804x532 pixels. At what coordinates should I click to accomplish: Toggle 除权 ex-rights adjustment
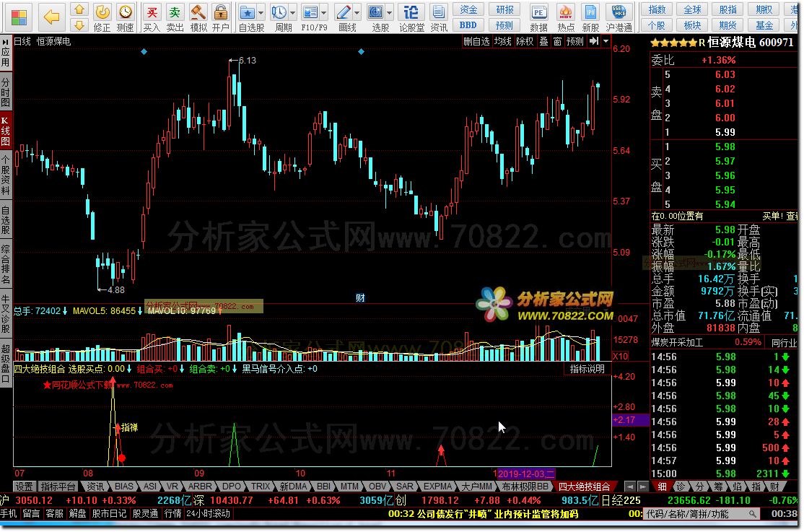(525, 41)
